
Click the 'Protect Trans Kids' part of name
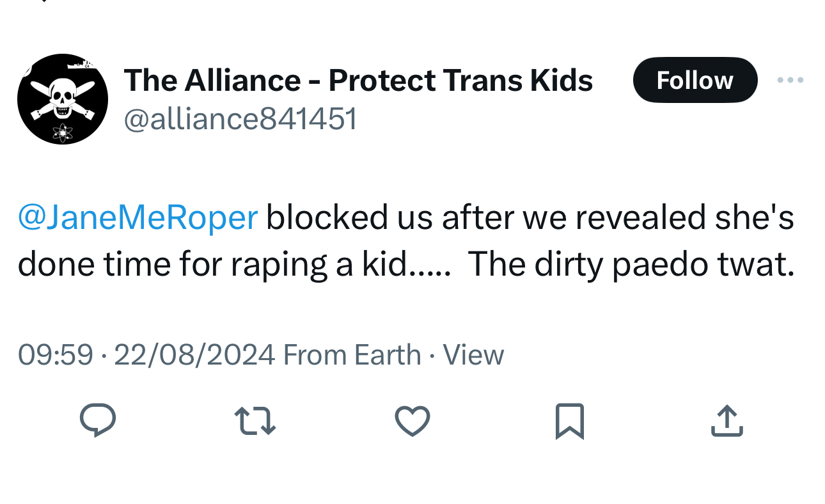pyautogui.click(x=460, y=81)
